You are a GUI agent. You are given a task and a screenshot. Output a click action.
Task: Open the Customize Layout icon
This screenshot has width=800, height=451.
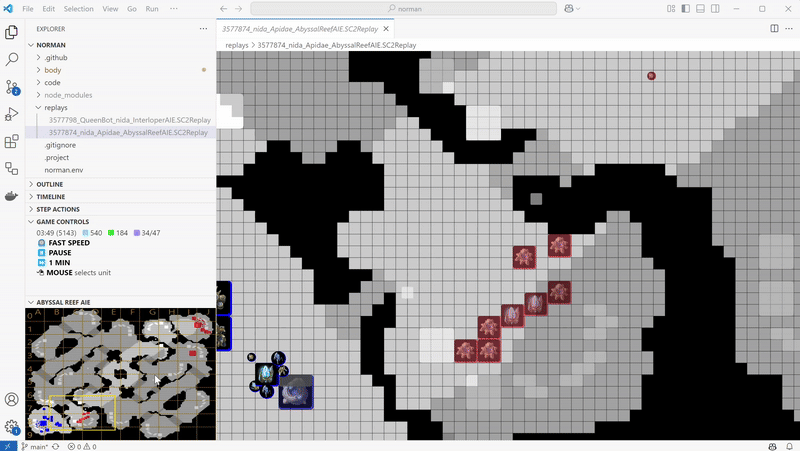click(x=671, y=9)
